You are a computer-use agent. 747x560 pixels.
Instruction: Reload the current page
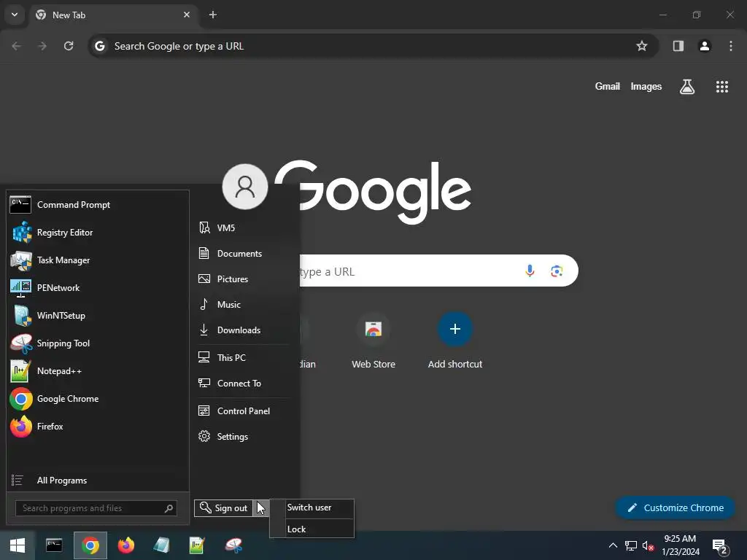(x=69, y=46)
